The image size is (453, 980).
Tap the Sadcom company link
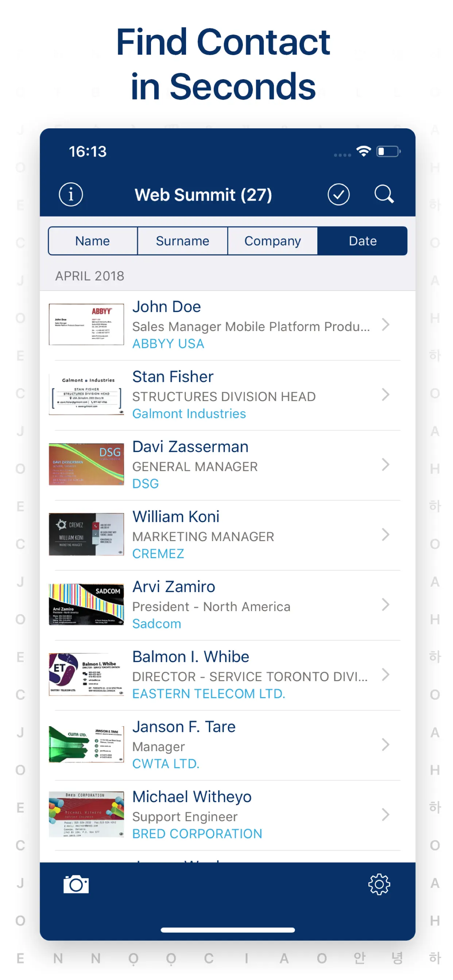click(157, 623)
